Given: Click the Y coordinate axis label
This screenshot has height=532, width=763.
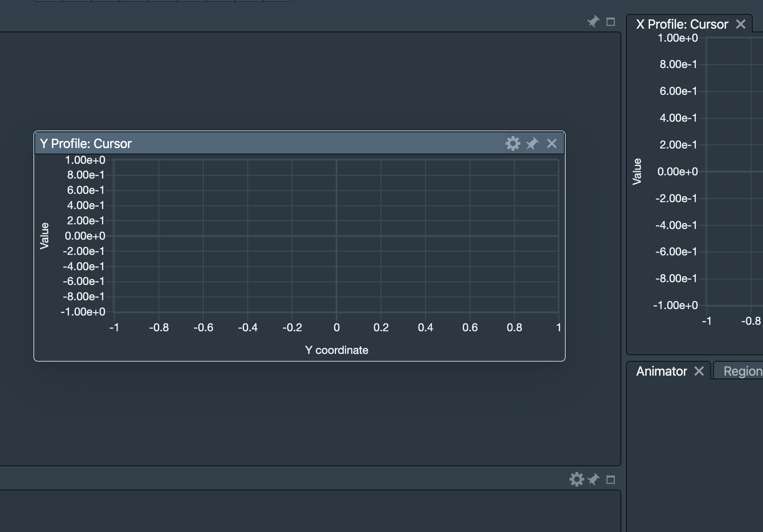Looking at the screenshot, I should [337, 350].
